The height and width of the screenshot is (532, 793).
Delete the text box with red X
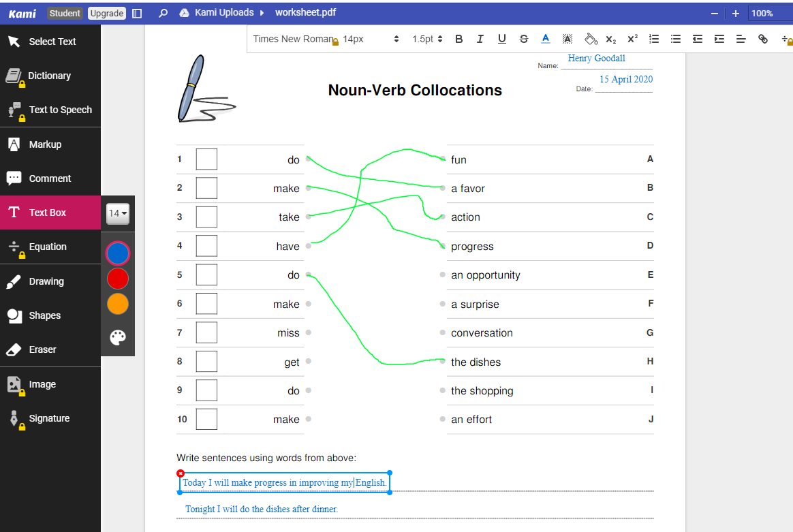(x=181, y=473)
